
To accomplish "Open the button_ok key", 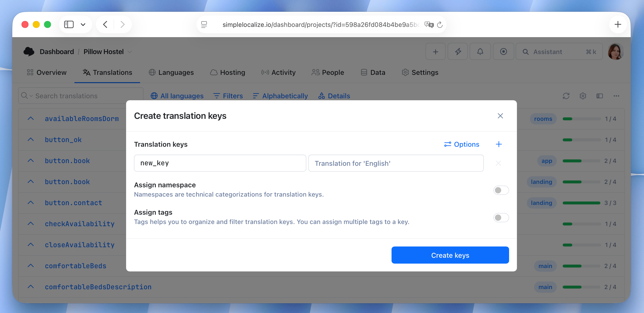I will tap(63, 140).
